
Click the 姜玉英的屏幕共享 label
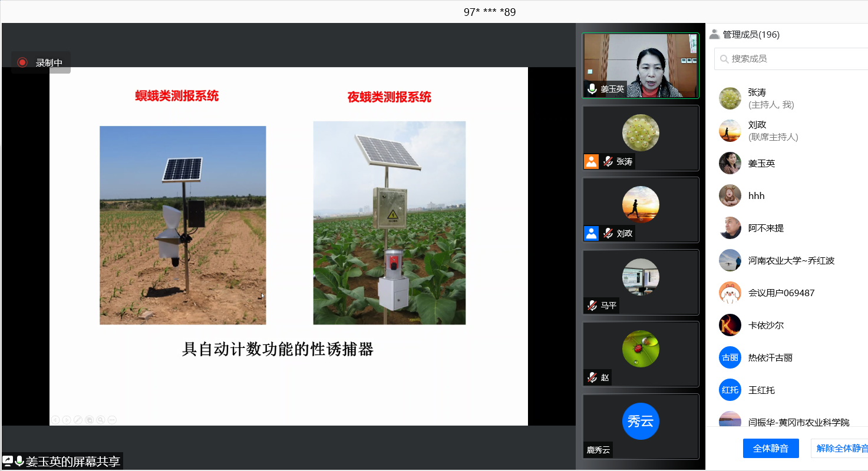click(x=72, y=462)
